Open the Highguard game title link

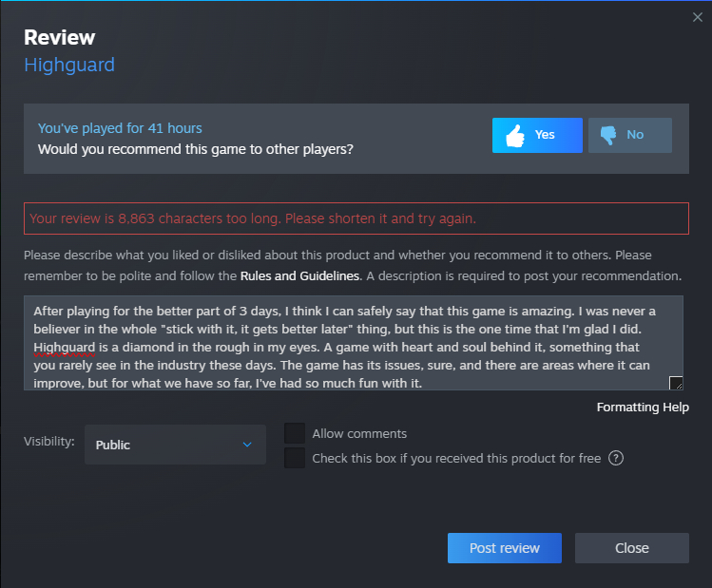click(69, 66)
